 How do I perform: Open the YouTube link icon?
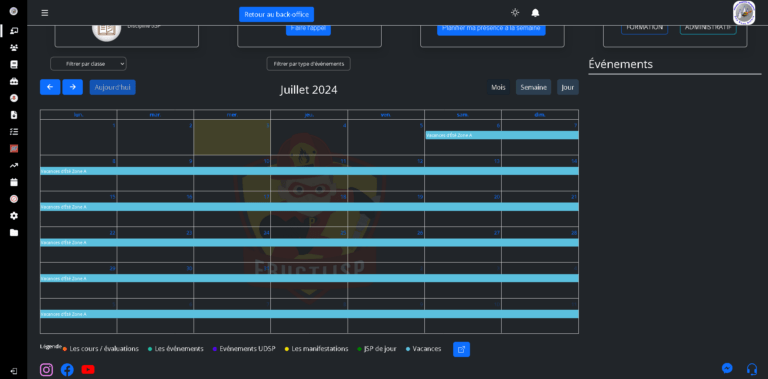88,369
